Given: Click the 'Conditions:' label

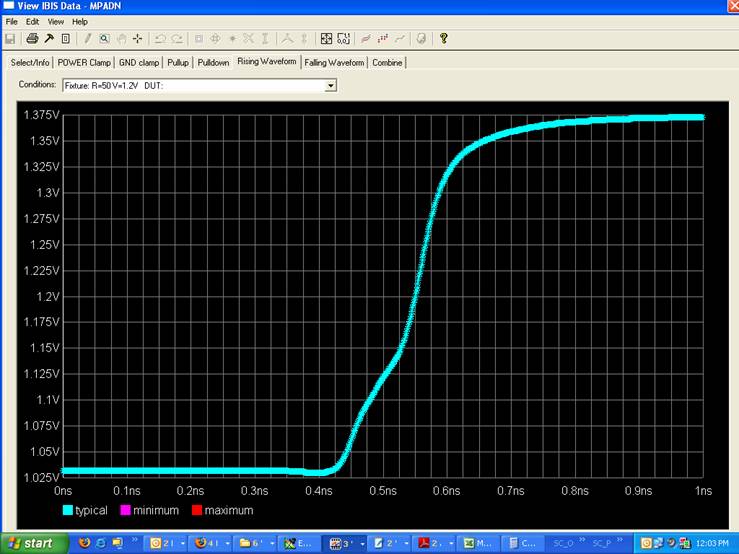Looking at the screenshot, I should [x=37, y=84].
